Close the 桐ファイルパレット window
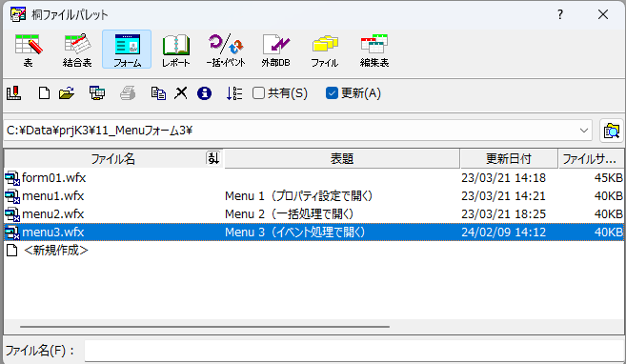Viewport: 626px width, 364px height. [x=603, y=14]
